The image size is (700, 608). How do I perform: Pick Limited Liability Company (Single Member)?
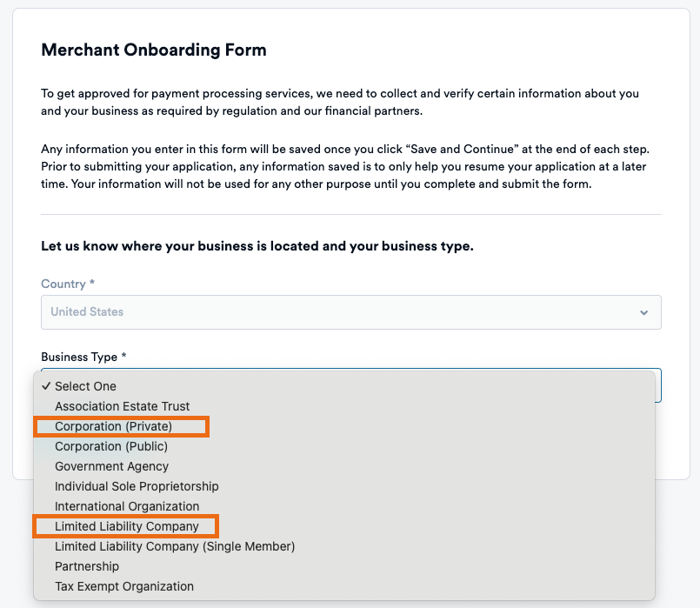tap(175, 546)
